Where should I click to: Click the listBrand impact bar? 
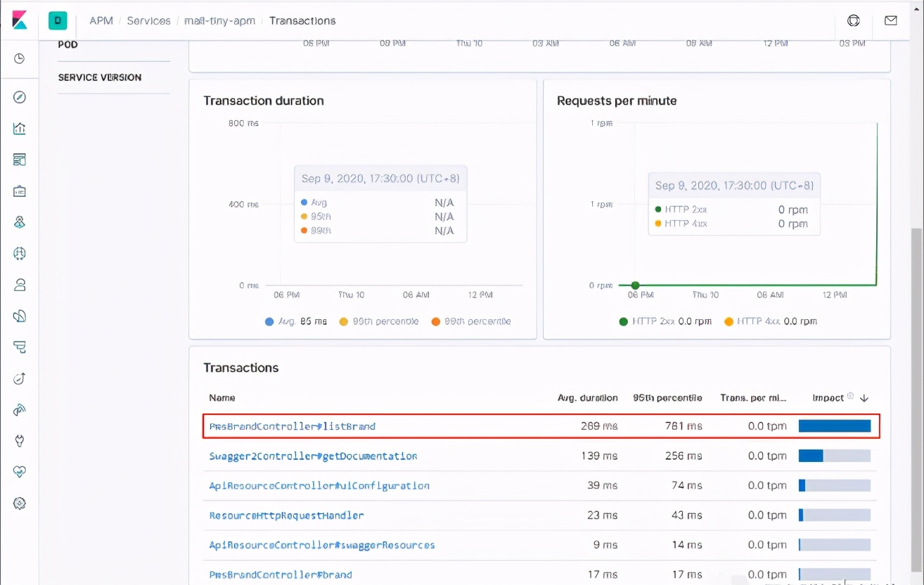click(x=835, y=426)
